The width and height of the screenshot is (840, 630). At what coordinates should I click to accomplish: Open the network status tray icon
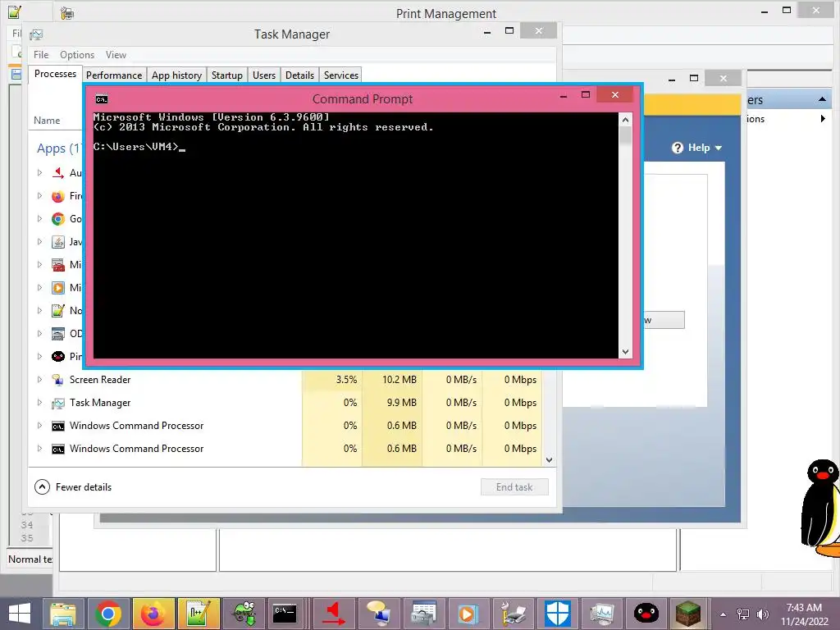[743, 614]
